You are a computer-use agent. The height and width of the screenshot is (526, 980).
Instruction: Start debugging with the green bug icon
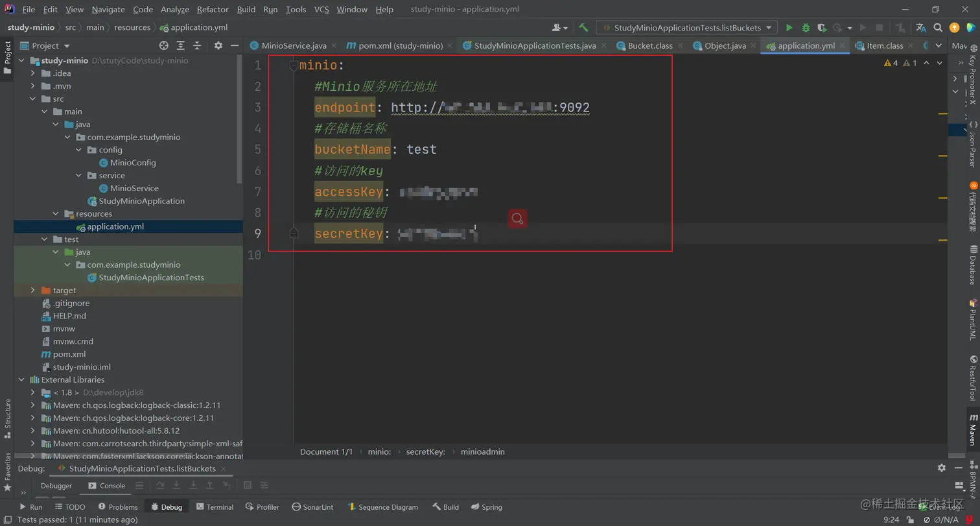coord(806,28)
